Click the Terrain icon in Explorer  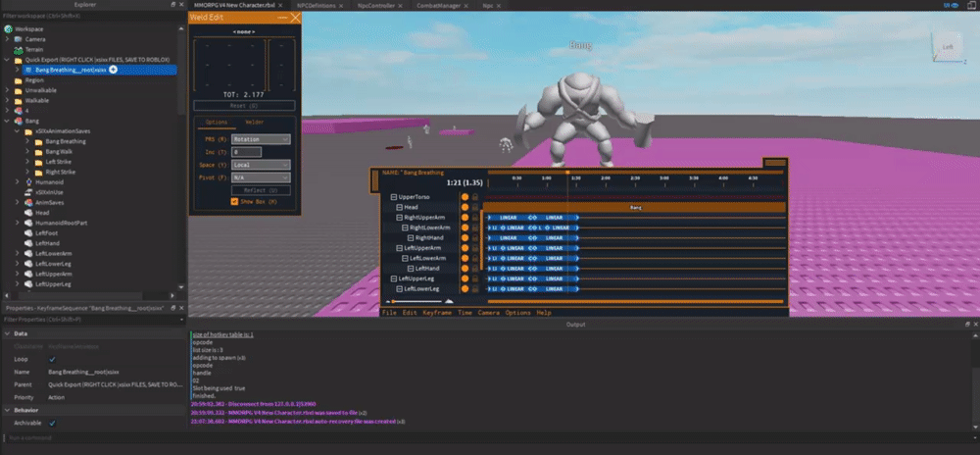[19, 49]
